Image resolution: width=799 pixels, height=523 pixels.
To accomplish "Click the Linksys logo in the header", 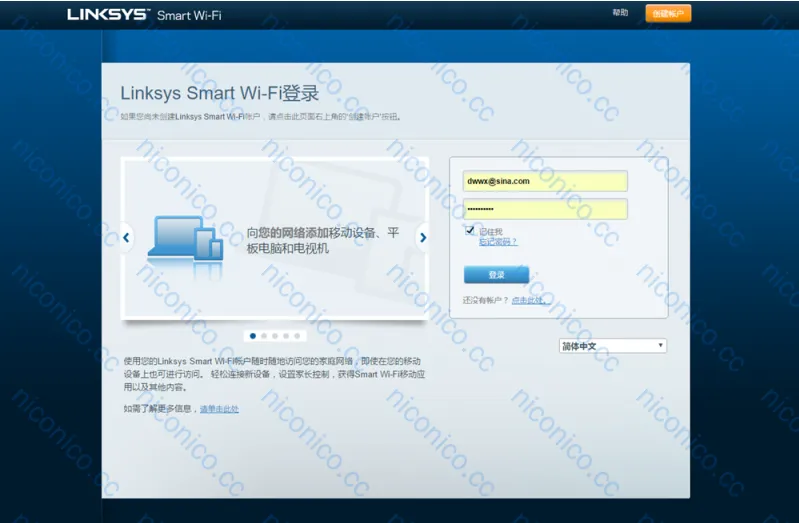I will point(108,14).
